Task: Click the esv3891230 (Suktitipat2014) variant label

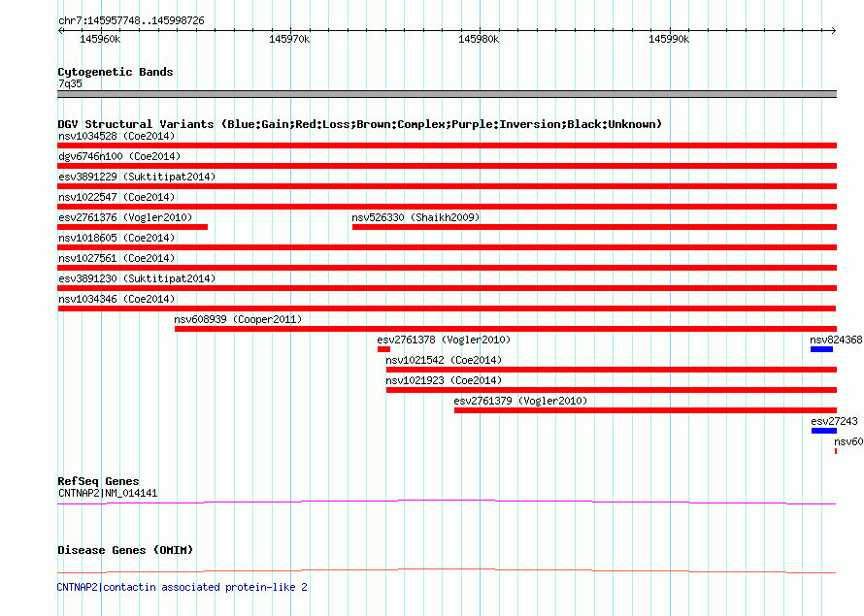Action: [136, 278]
